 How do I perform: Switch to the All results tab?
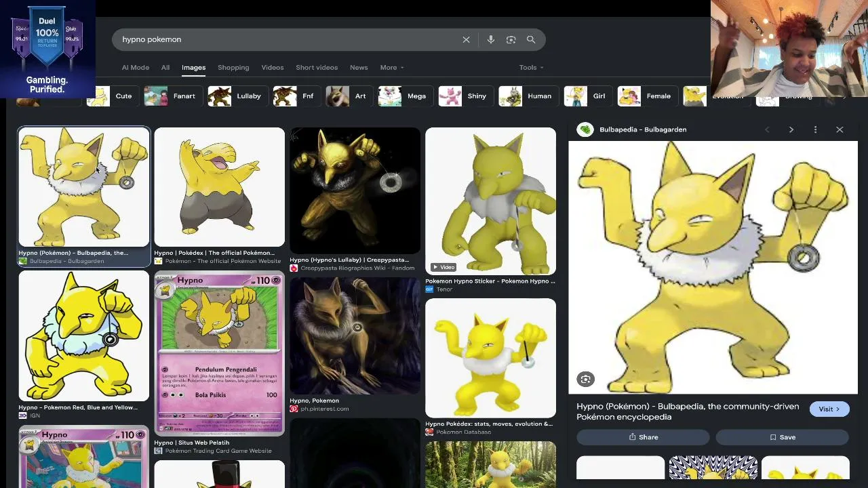(x=165, y=68)
